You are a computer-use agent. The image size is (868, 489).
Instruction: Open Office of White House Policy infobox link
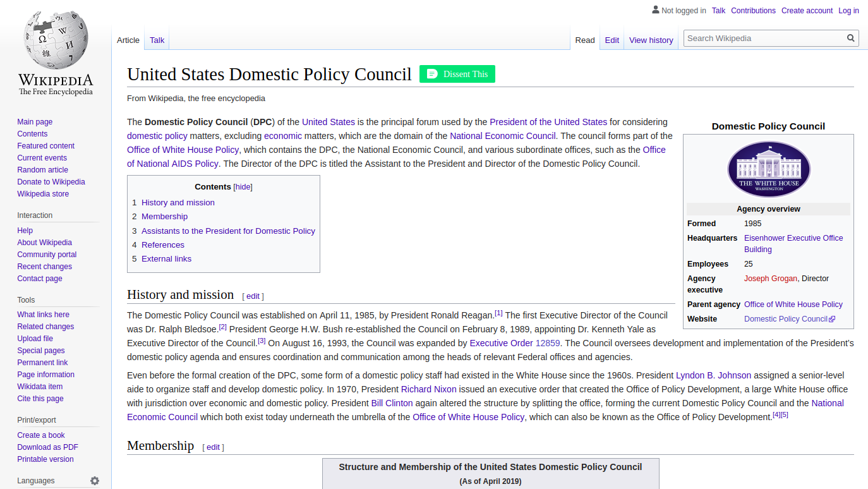point(793,305)
